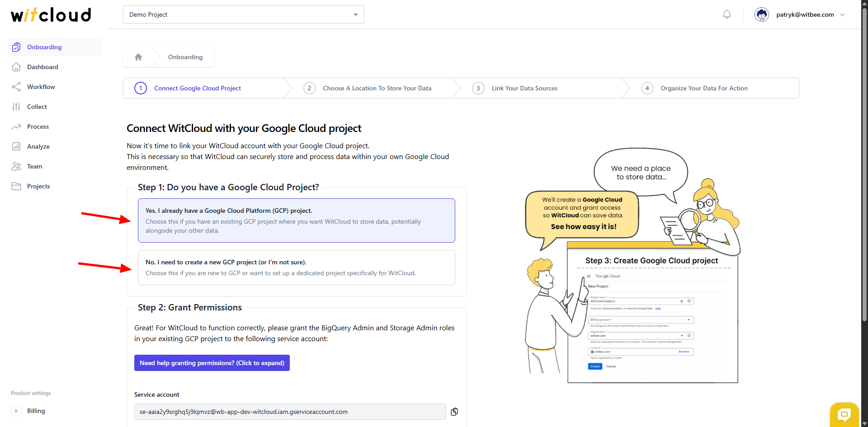This screenshot has width=868, height=427.
Task: Click 'Step 1: Do you have a Google Cloud Project?' heading
Action: coord(228,187)
